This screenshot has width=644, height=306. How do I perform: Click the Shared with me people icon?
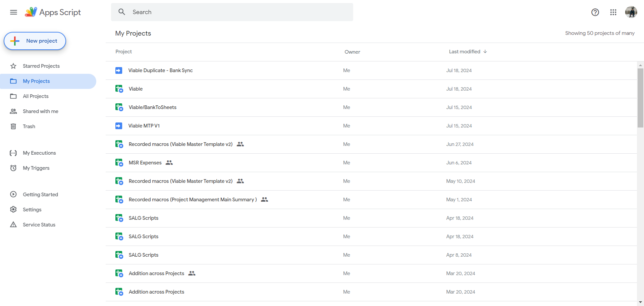(x=13, y=111)
